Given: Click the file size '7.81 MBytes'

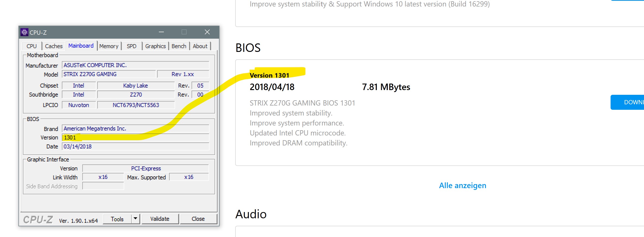Looking at the screenshot, I should [x=386, y=87].
